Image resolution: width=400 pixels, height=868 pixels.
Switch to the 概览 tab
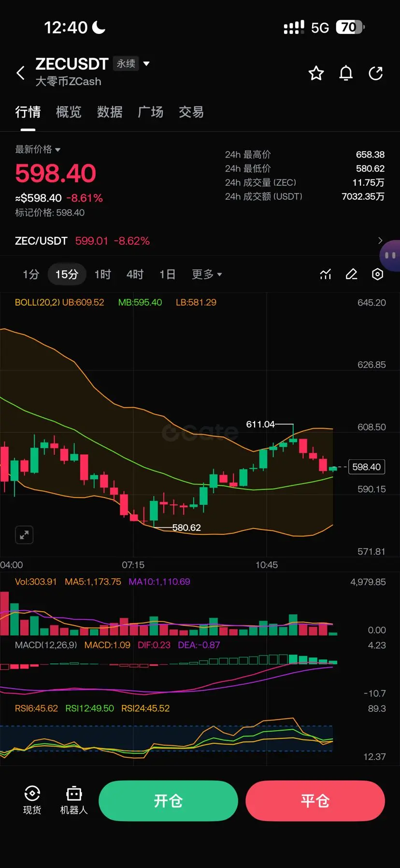tap(69, 112)
